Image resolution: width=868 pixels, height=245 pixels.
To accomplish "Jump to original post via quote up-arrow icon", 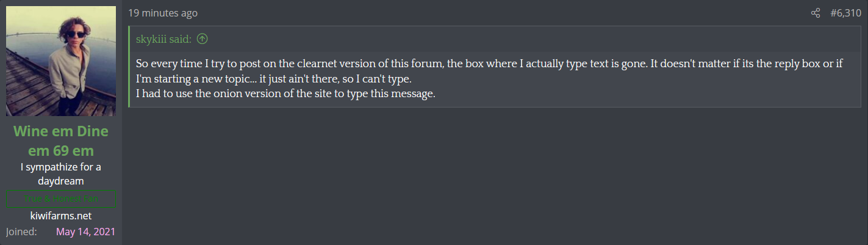I will pyautogui.click(x=203, y=39).
